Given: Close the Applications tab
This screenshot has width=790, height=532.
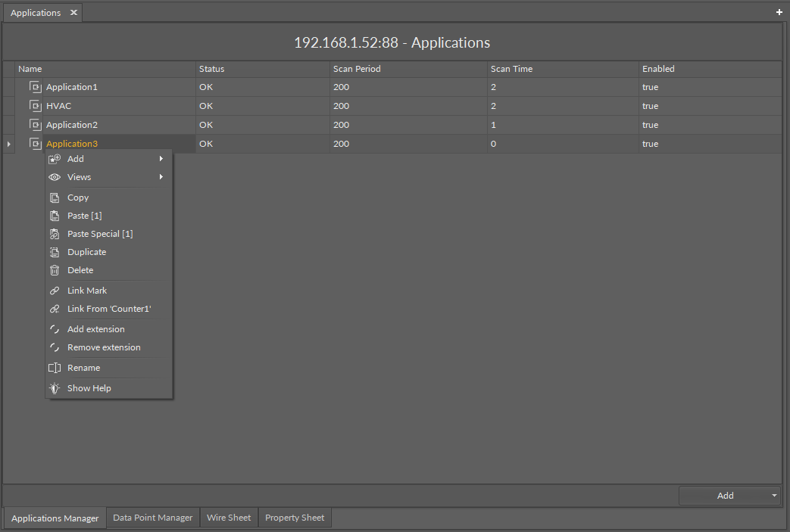Looking at the screenshot, I should click(x=73, y=13).
